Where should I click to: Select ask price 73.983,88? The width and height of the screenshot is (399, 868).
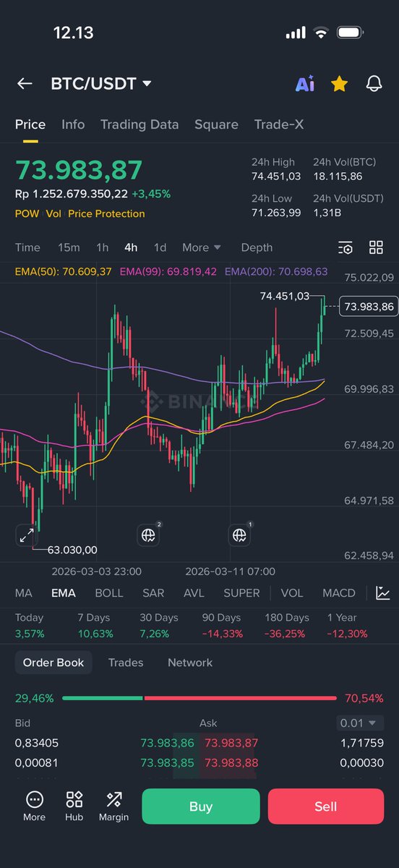click(231, 763)
